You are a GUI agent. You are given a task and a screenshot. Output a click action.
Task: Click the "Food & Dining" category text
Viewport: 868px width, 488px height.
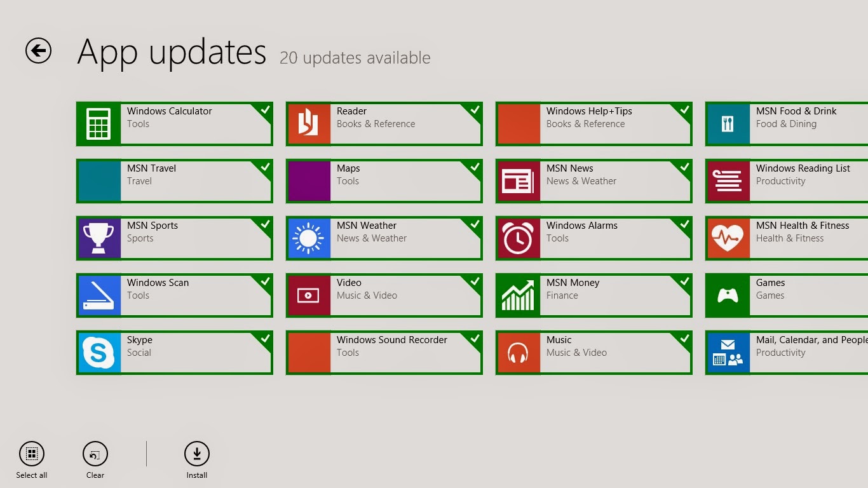[x=786, y=124]
